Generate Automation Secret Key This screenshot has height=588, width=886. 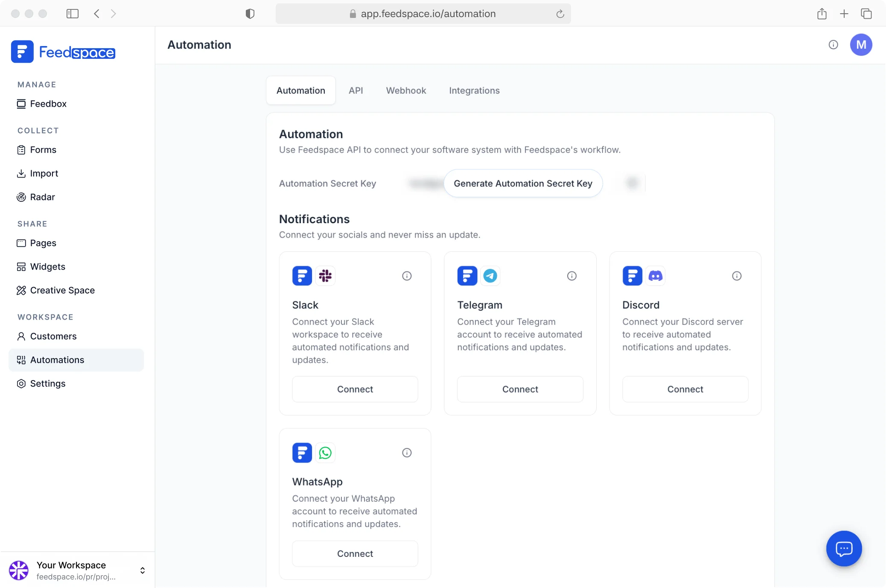[x=523, y=183]
